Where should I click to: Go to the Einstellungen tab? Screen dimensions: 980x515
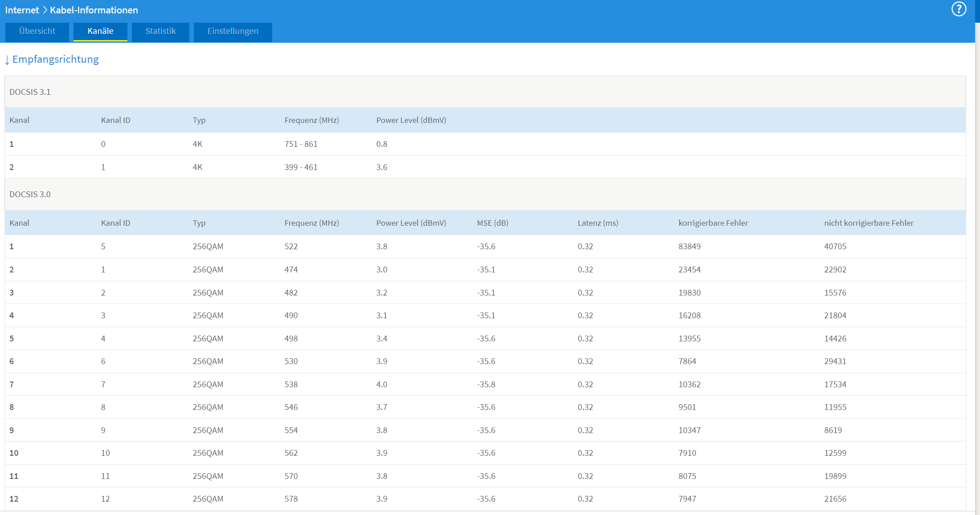233,31
